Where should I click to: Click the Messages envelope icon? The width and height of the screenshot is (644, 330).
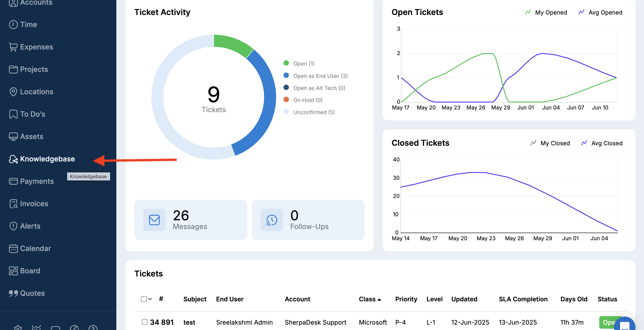point(154,220)
